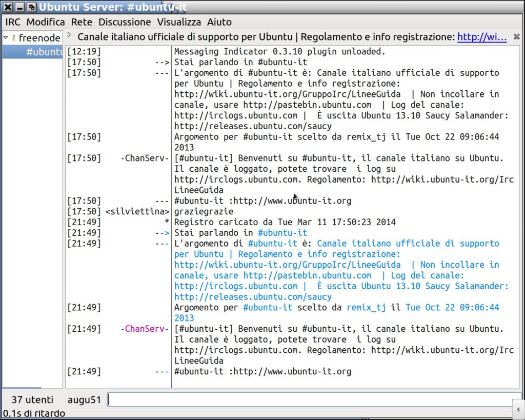This screenshot has height=420, width=525.
Task: Click the magenta ChanServ nickname
Action: coord(145,329)
